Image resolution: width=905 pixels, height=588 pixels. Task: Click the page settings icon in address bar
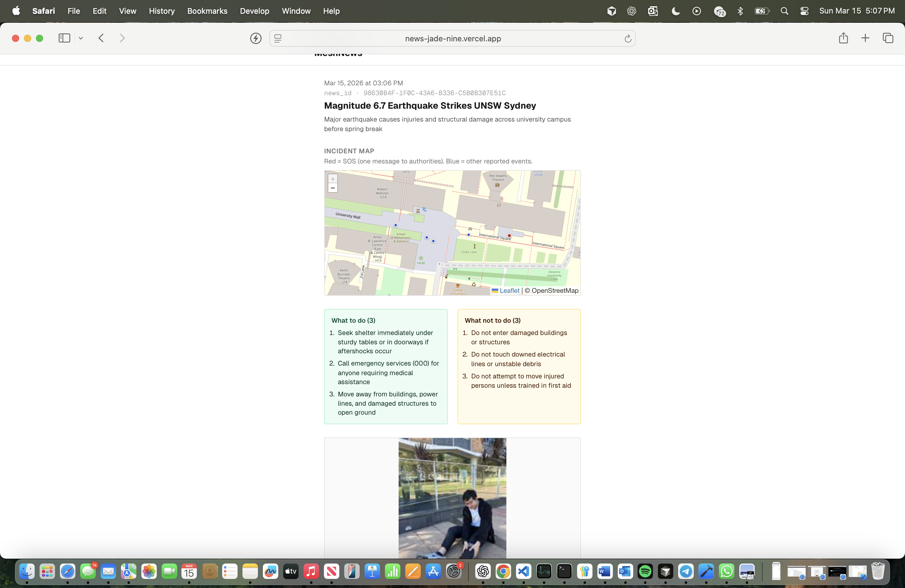coord(278,38)
